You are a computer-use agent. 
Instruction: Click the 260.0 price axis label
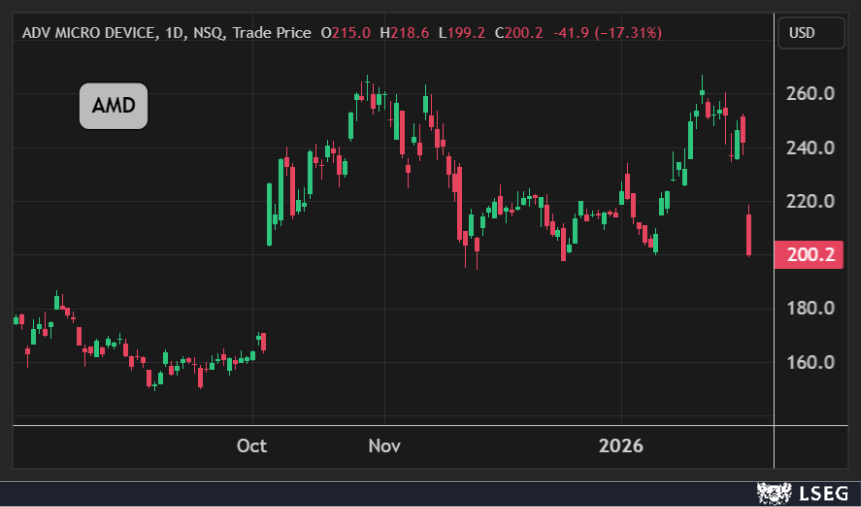coord(809,94)
